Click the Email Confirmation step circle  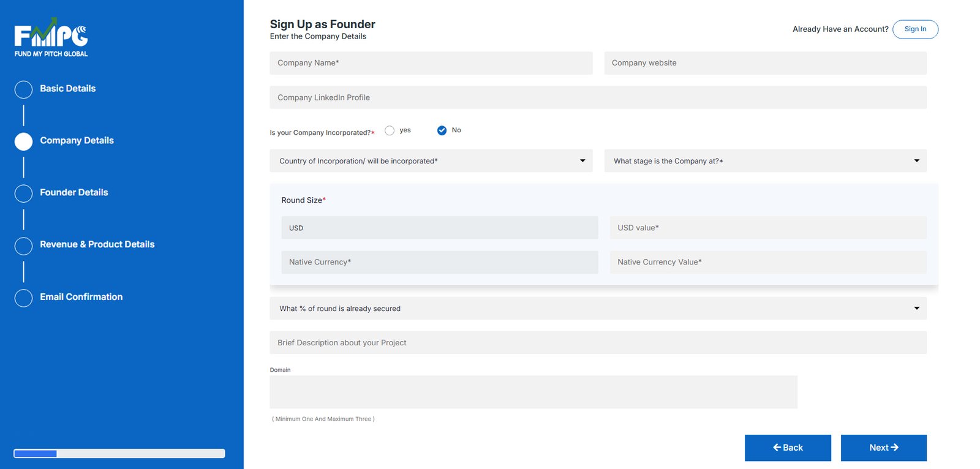click(23, 298)
